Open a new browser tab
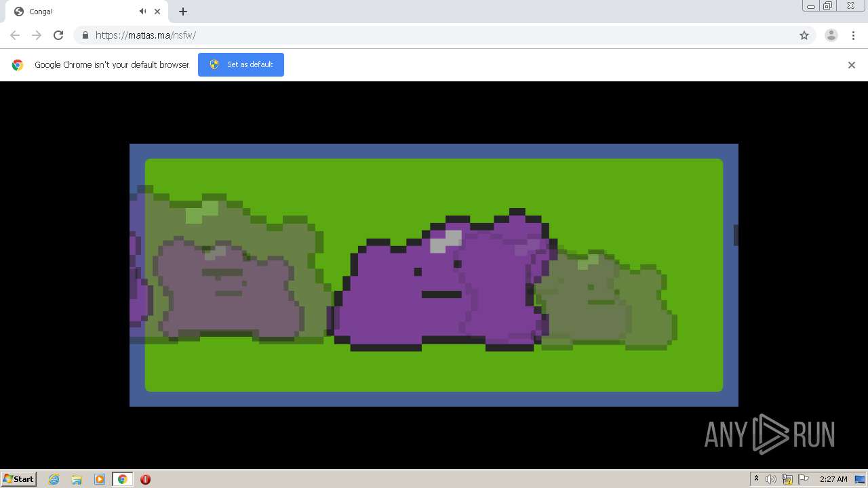Viewport: 868px width, 488px height. (x=183, y=12)
